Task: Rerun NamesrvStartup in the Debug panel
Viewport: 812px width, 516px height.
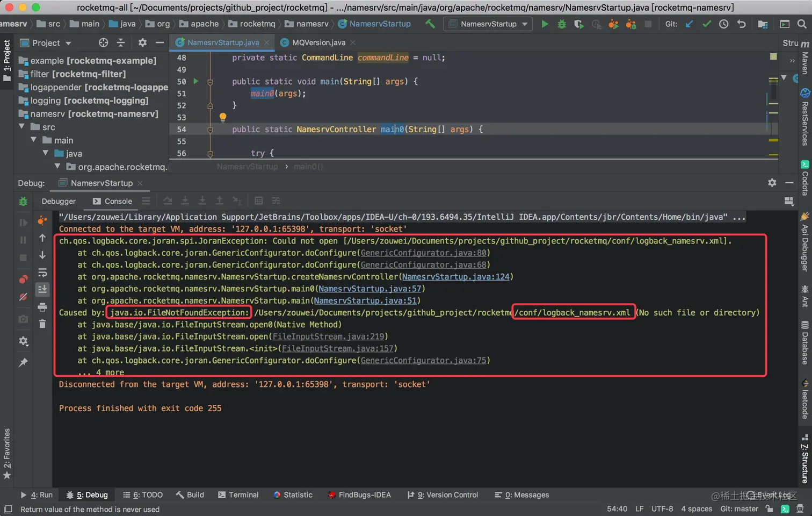Action: pos(23,201)
